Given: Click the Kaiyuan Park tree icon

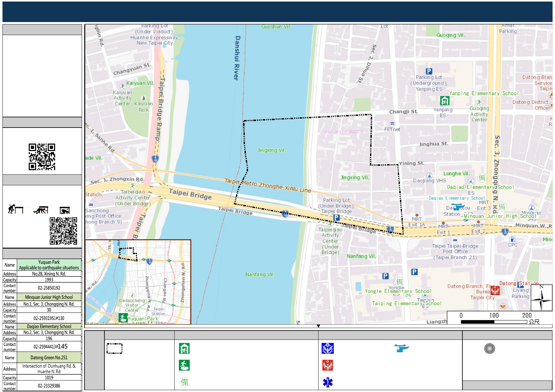Looking at the screenshot, I should [x=144, y=98].
